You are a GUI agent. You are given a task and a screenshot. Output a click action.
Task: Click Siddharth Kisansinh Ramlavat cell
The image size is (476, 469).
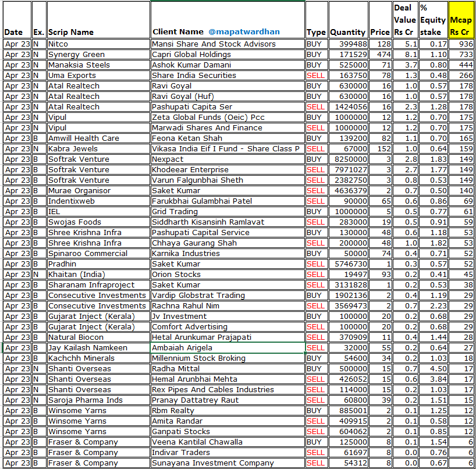click(x=228, y=222)
